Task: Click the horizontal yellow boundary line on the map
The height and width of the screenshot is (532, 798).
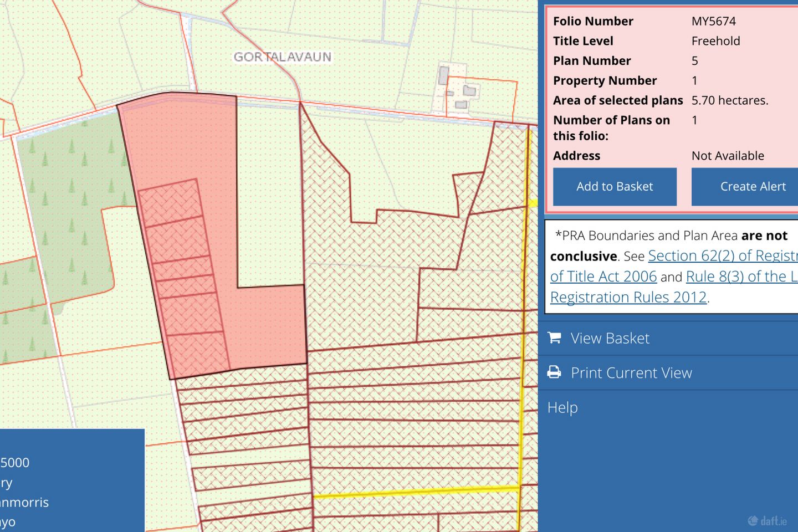Action: (x=416, y=492)
